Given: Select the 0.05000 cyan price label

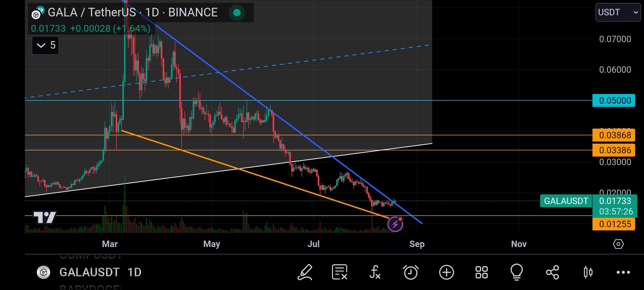Looking at the screenshot, I should [x=614, y=100].
